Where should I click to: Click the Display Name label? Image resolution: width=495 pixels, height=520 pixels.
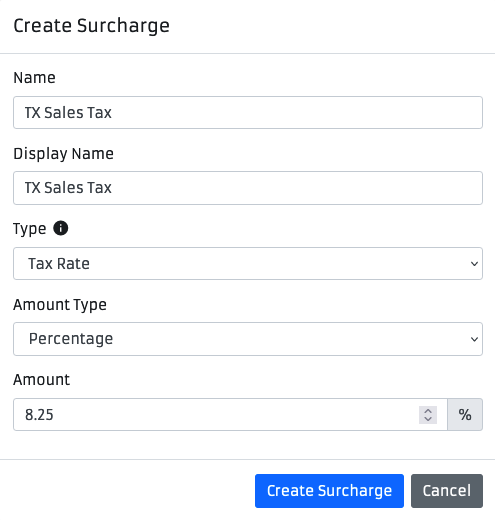[x=63, y=154]
